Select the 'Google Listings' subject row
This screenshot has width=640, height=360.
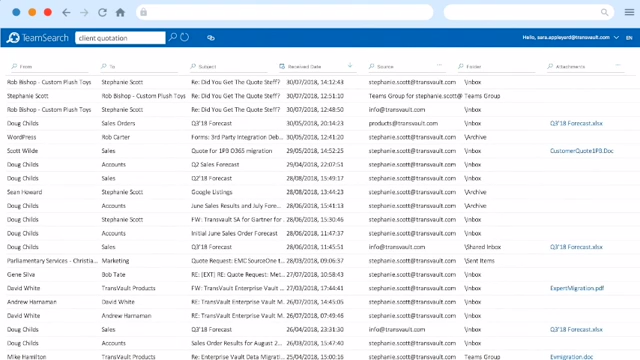coord(211,192)
